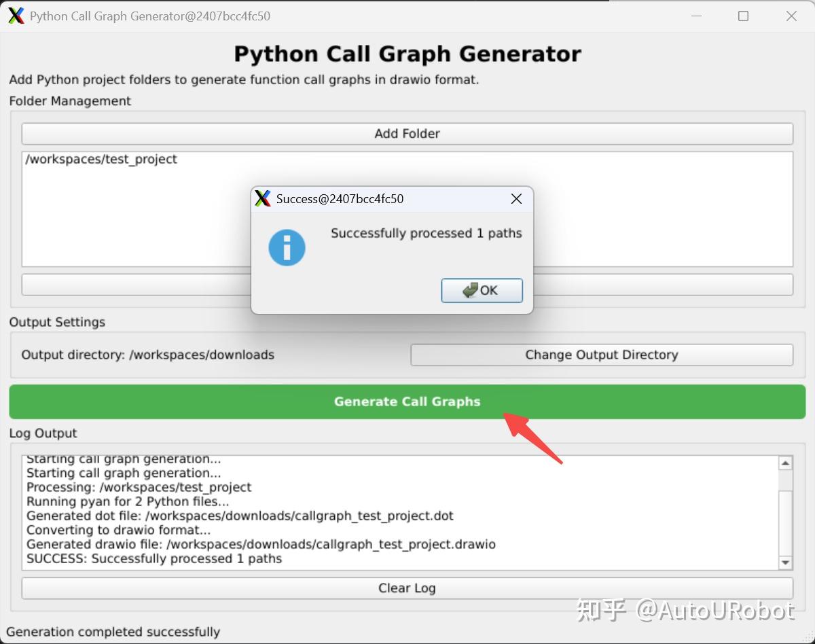Click the Add Folder button
This screenshot has height=644, width=815.
click(407, 134)
